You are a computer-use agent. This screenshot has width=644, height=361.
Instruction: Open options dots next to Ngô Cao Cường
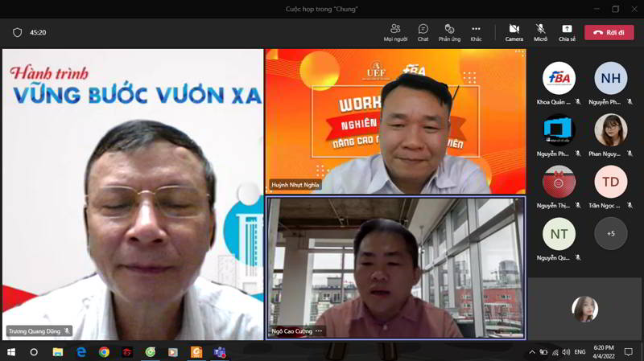319,330
